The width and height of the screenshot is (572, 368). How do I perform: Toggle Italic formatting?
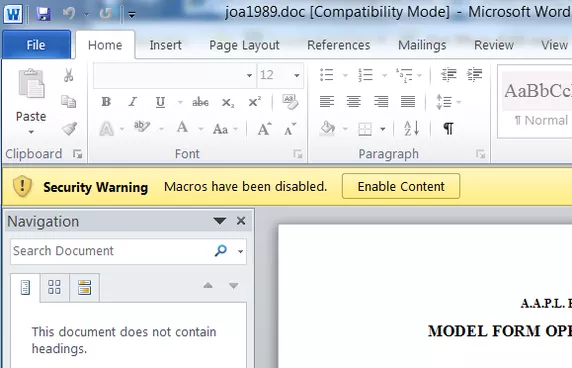(133, 102)
